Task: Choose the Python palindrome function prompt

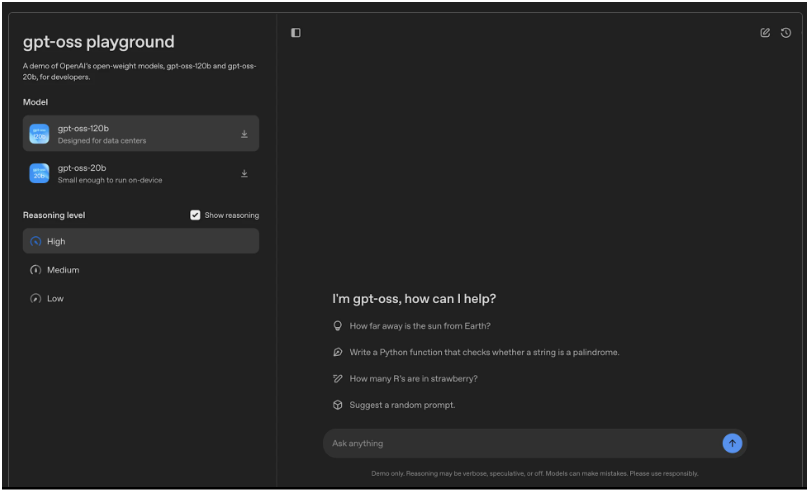Action: pyautogui.click(x=484, y=352)
